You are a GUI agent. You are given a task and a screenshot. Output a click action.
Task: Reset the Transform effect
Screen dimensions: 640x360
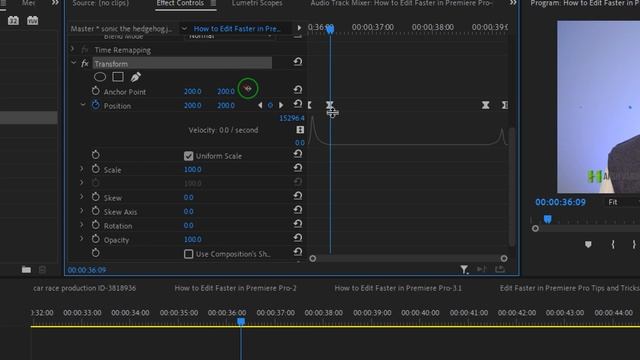pos(298,62)
